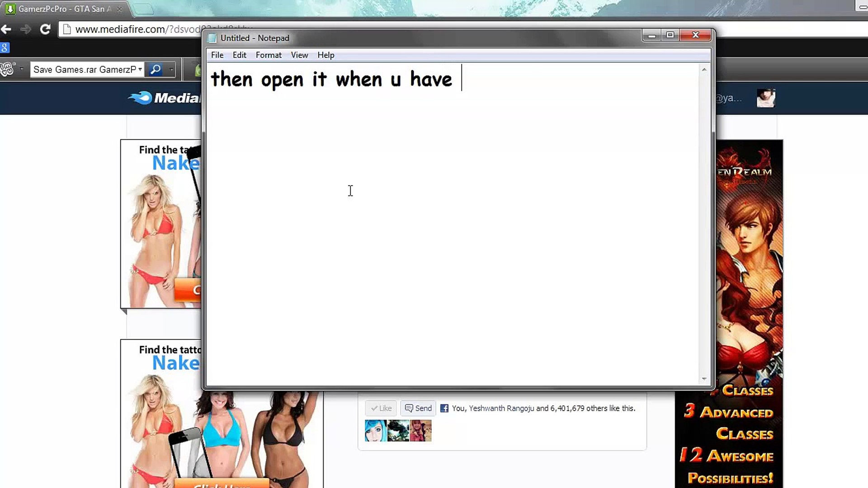Click the browser forward arrow
The width and height of the screenshot is (868, 488).
[x=26, y=29]
